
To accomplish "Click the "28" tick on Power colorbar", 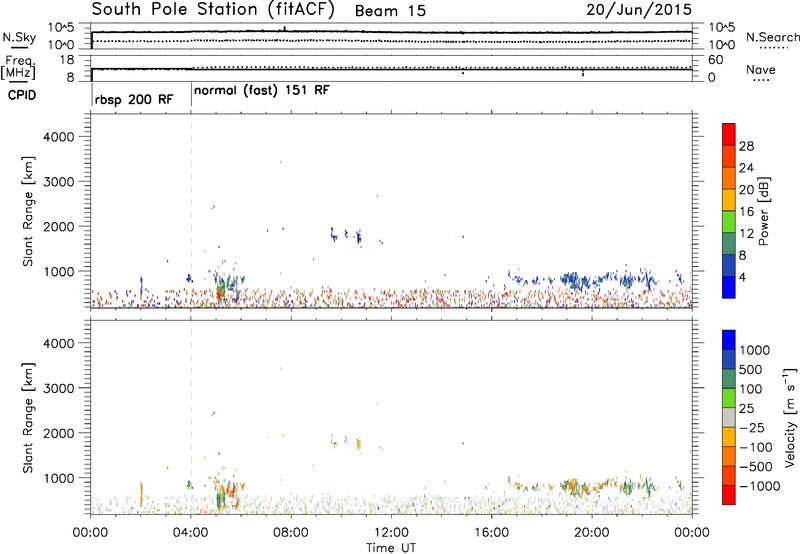I will click(746, 146).
